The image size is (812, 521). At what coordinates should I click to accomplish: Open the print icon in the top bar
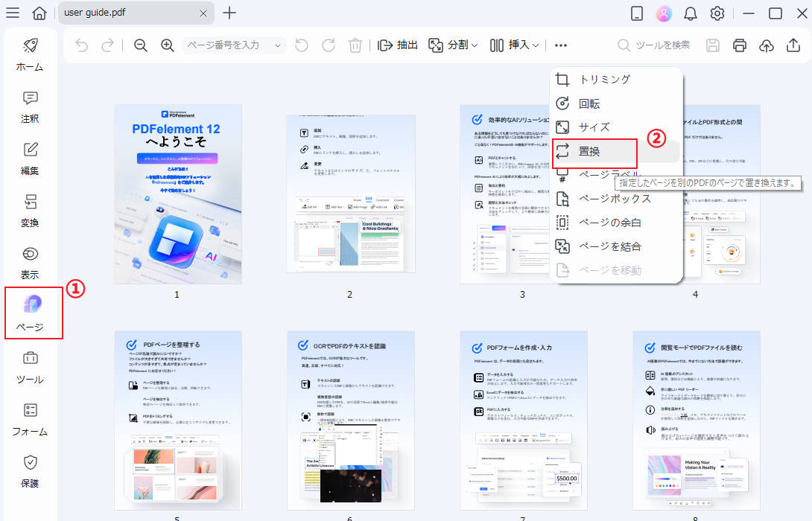[x=739, y=45]
